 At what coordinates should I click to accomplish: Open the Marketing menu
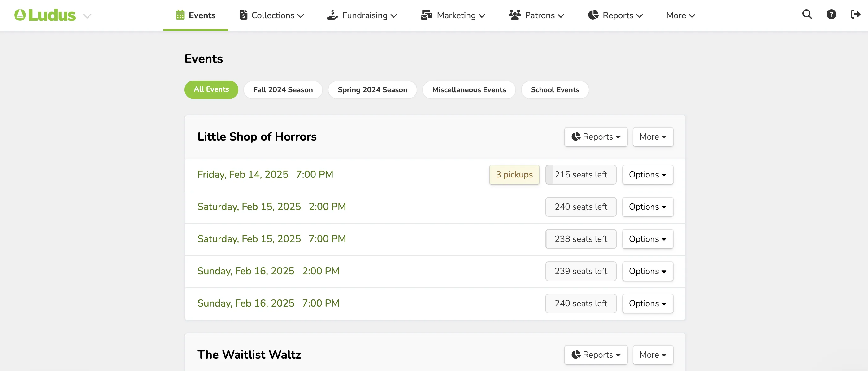(453, 15)
